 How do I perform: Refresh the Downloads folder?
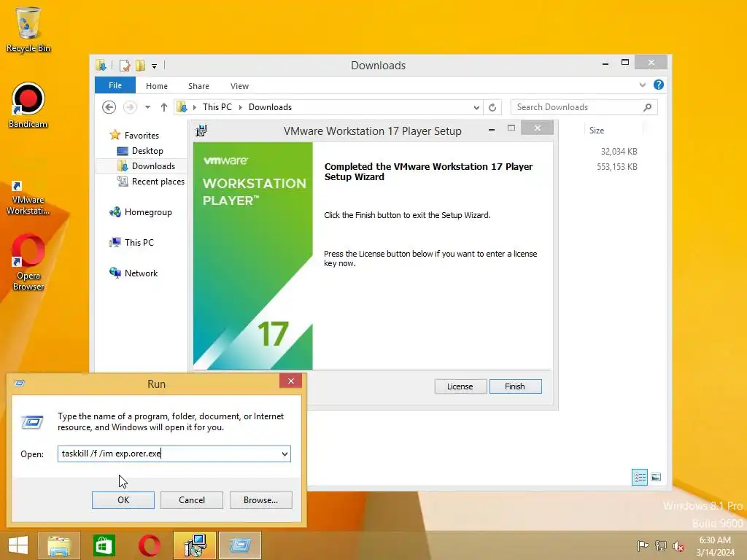point(492,108)
